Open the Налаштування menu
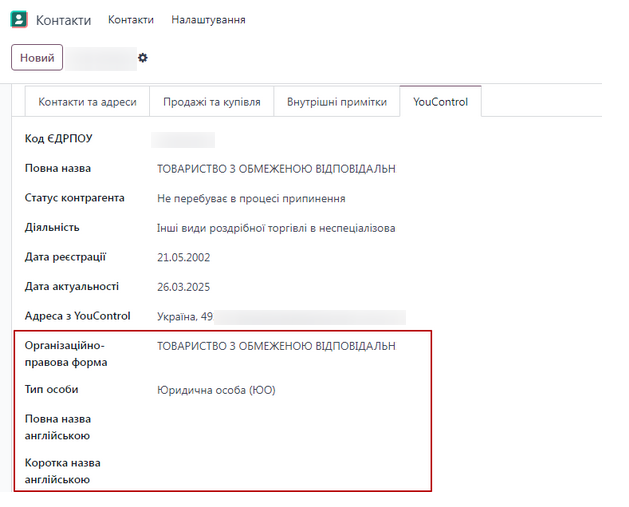This screenshot has height=507, width=629. pyautogui.click(x=208, y=20)
